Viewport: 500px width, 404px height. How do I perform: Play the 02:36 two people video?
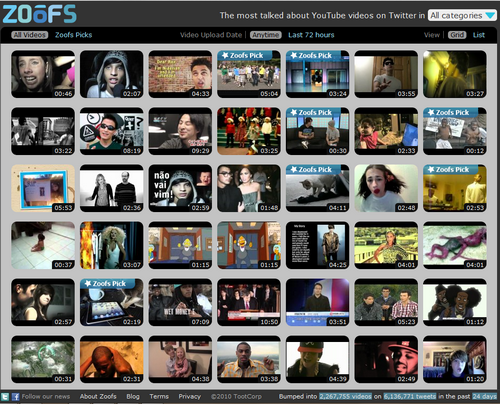coord(112,188)
